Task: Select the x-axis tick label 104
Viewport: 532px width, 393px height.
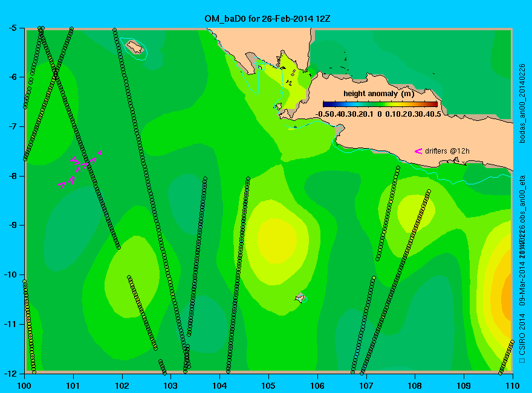Action: click(x=219, y=386)
